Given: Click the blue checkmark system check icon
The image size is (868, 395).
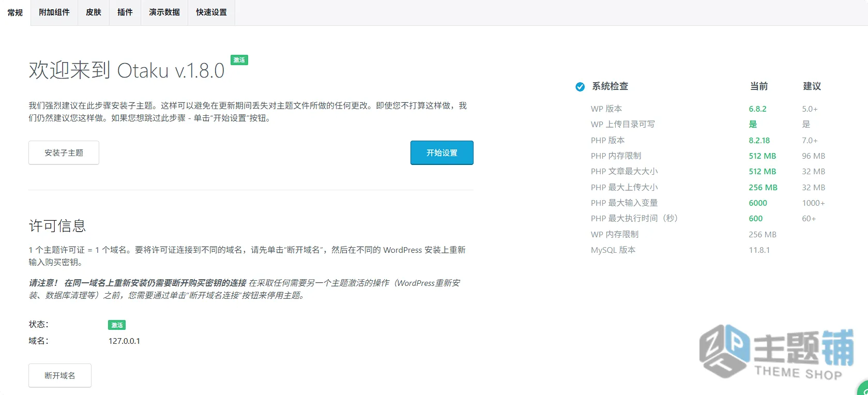Looking at the screenshot, I should coord(580,87).
